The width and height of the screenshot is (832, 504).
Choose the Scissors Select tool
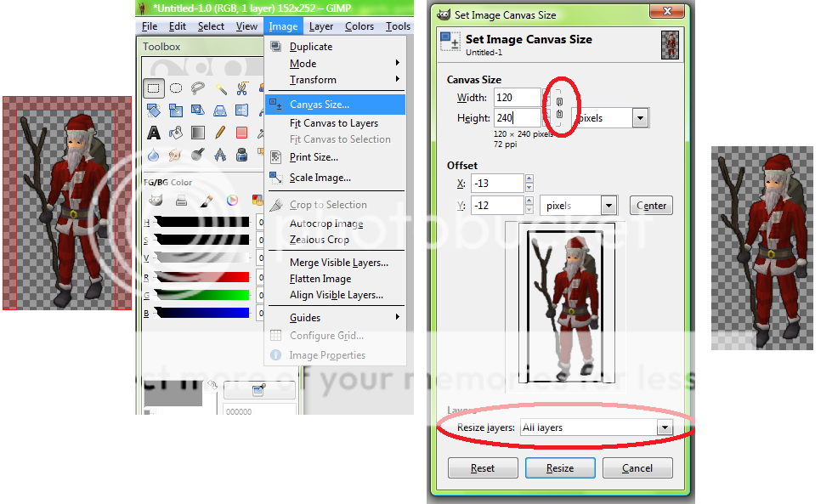click(x=242, y=88)
